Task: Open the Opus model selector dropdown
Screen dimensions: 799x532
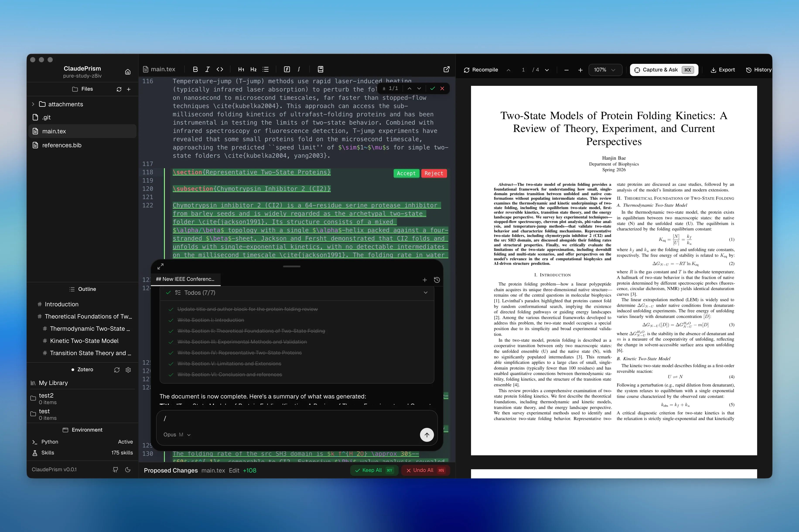Action: (177, 435)
